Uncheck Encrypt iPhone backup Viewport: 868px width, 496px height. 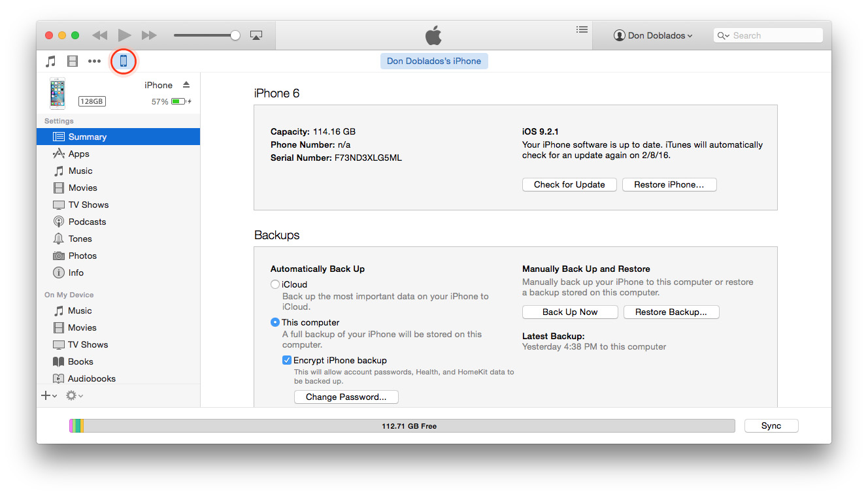pos(287,360)
